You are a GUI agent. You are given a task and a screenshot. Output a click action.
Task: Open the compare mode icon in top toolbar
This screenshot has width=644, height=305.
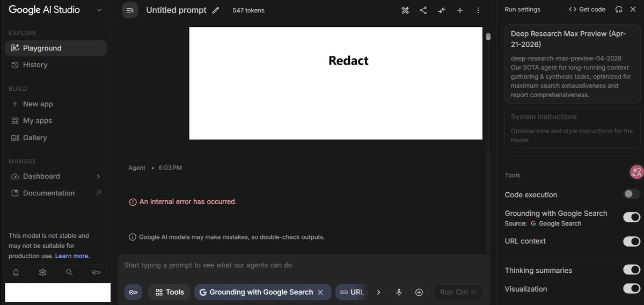[x=405, y=10]
